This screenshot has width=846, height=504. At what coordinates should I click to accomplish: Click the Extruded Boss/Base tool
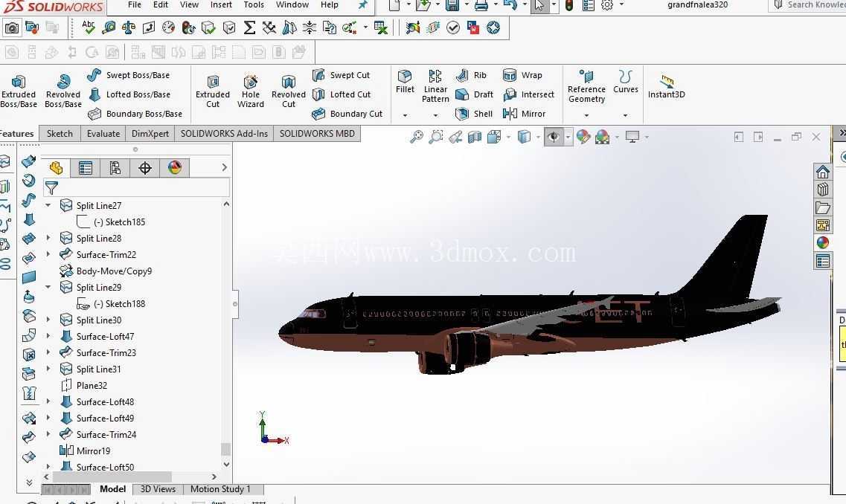pyautogui.click(x=19, y=91)
